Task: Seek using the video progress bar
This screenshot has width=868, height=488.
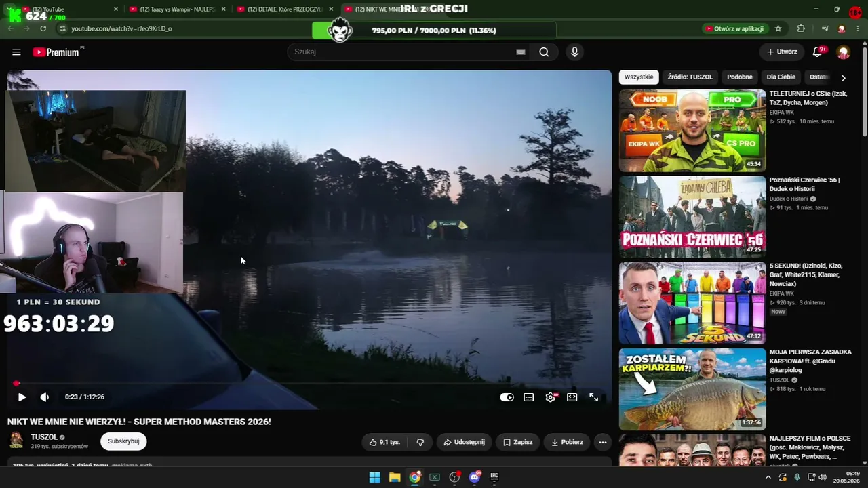Action: 309,383
